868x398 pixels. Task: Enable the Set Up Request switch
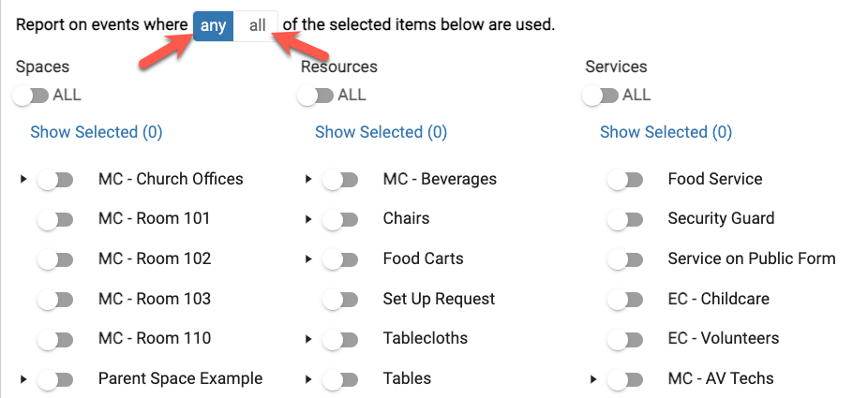pos(340,299)
